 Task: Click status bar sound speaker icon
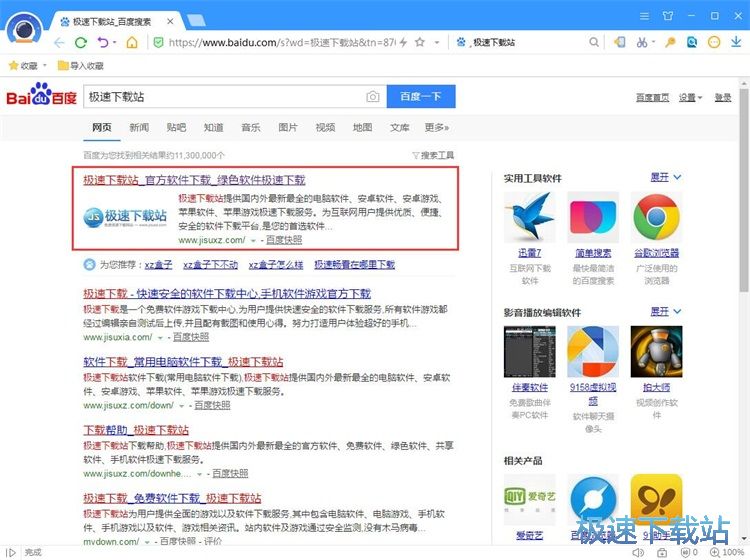click(638, 552)
